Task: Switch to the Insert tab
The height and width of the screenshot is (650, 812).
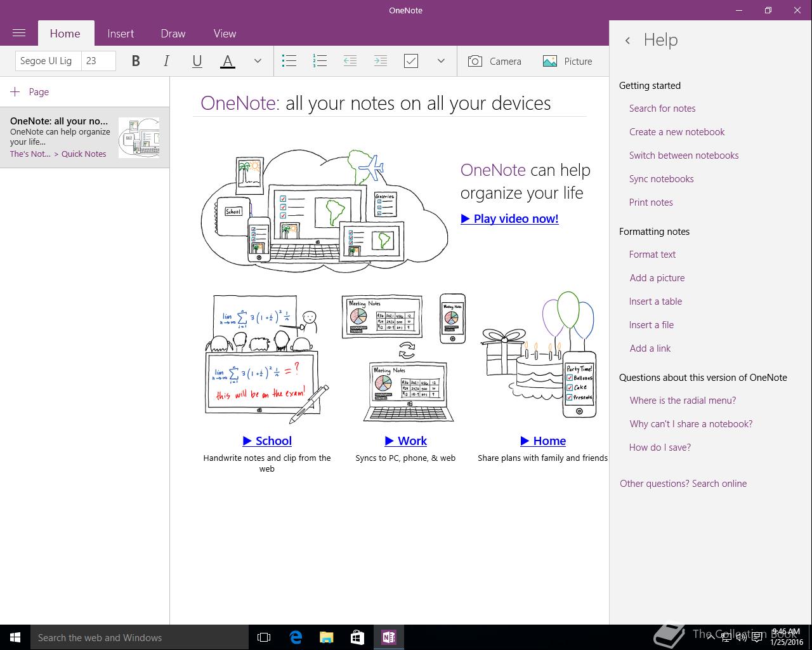Action: pos(121,34)
